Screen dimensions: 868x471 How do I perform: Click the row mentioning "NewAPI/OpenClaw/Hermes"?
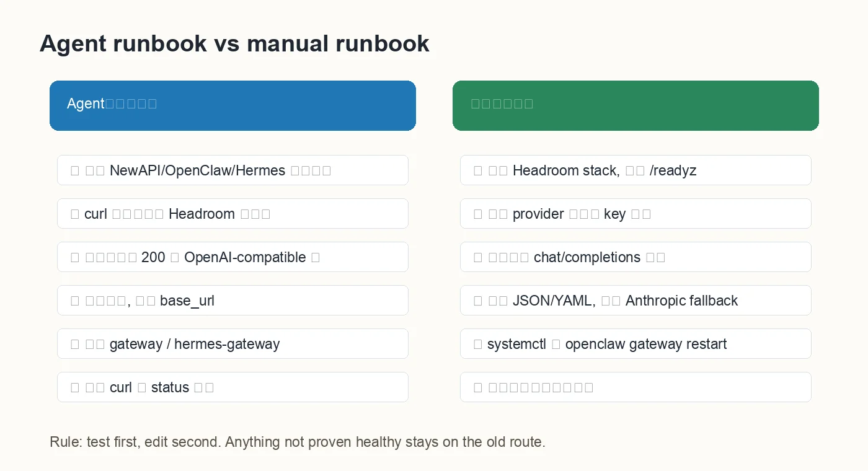pyautogui.click(x=232, y=170)
